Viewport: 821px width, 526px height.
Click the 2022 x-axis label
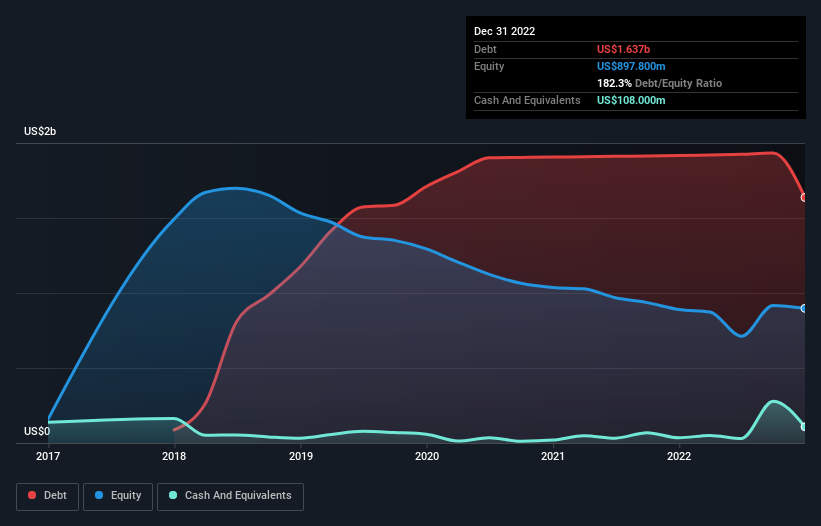(679, 456)
